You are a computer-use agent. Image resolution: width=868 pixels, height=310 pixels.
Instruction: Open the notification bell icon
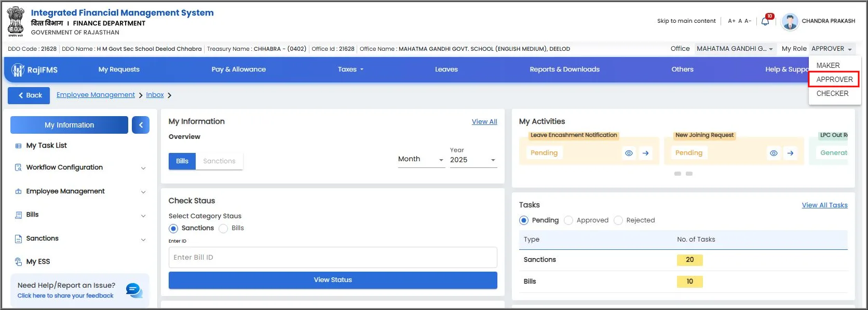tap(765, 21)
